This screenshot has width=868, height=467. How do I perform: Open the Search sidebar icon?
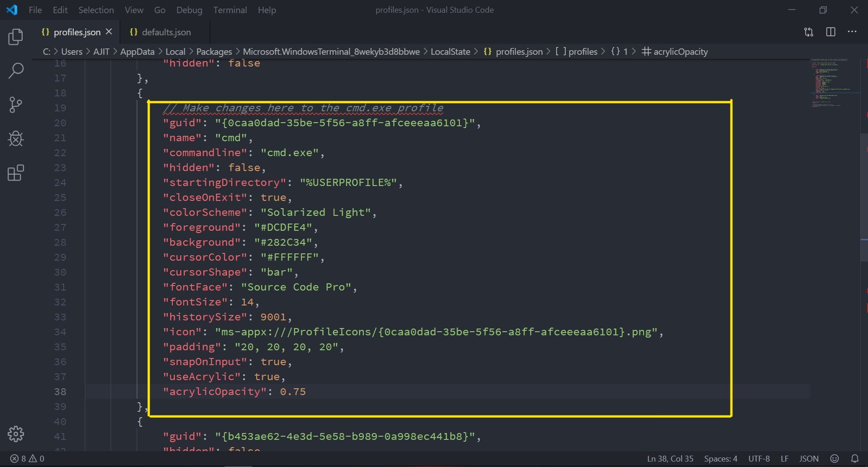[15, 71]
